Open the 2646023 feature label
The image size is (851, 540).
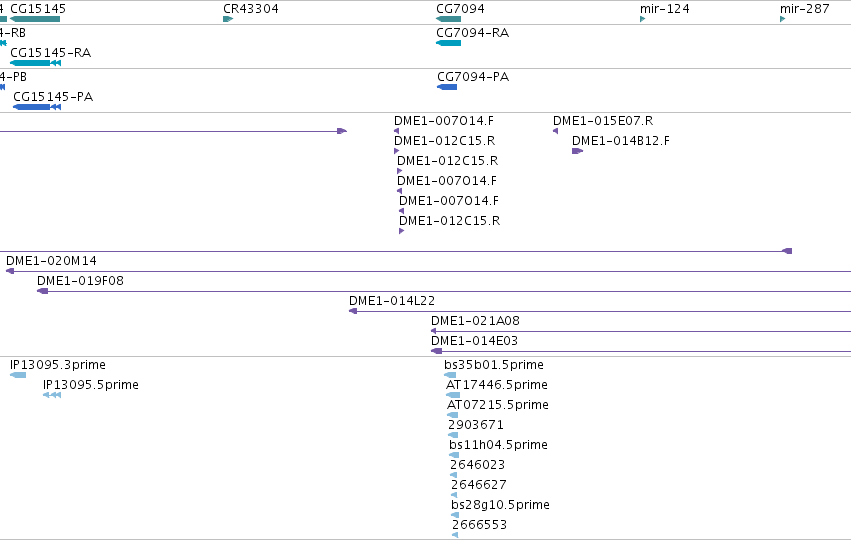478,465
